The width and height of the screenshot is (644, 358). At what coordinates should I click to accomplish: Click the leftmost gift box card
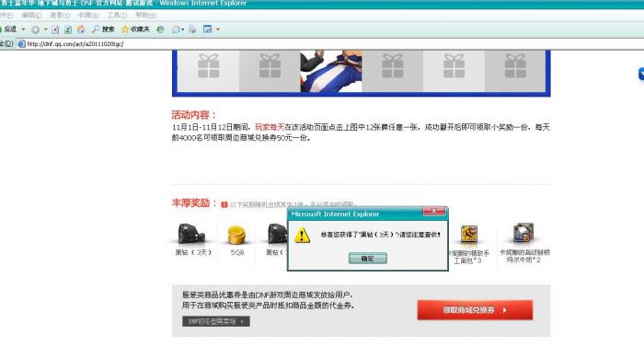point(209,71)
